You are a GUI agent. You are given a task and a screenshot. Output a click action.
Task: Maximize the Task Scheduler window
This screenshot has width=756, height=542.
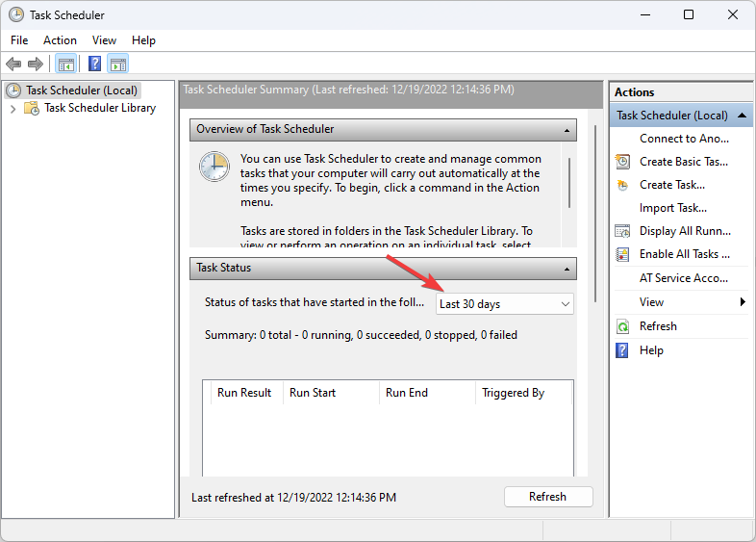point(689,15)
